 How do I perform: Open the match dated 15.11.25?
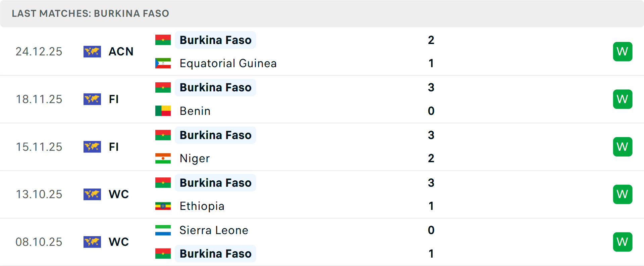click(39, 147)
